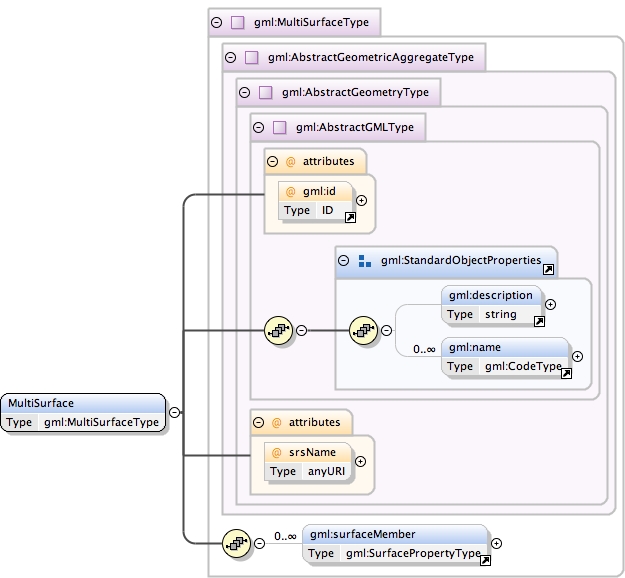Image resolution: width=625 pixels, height=578 pixels.
Task: Expand the gml:id attribute details
Action: (x=361, y=201)
